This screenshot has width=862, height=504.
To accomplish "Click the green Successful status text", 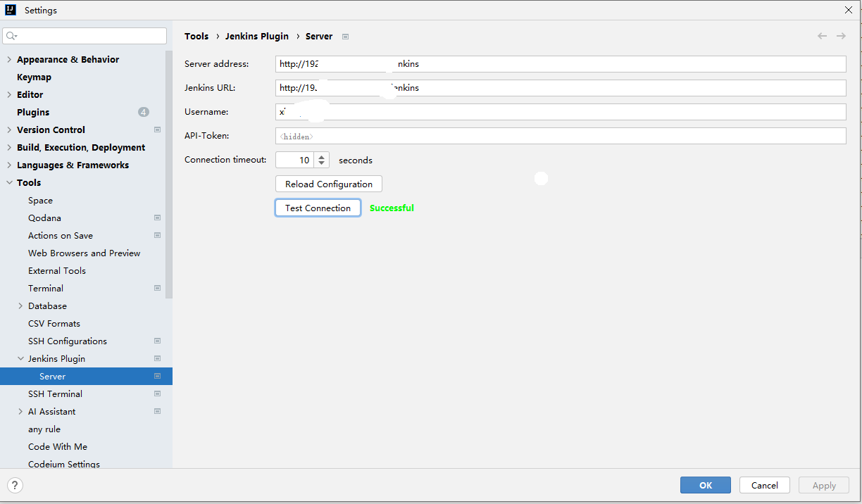I will point(392,208).
